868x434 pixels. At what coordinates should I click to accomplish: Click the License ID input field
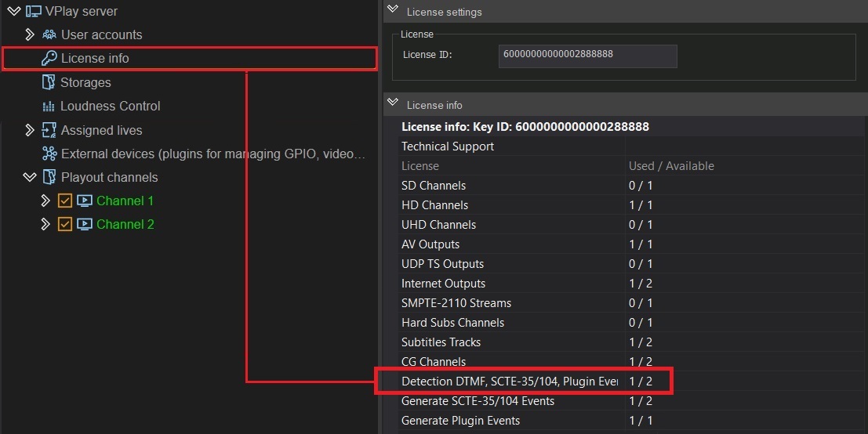coord(587,56)
